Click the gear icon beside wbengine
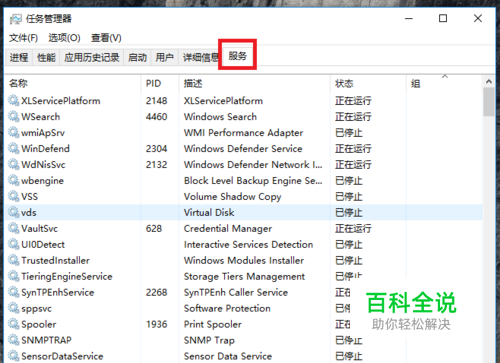500x363 pixels. coord(14,180)
